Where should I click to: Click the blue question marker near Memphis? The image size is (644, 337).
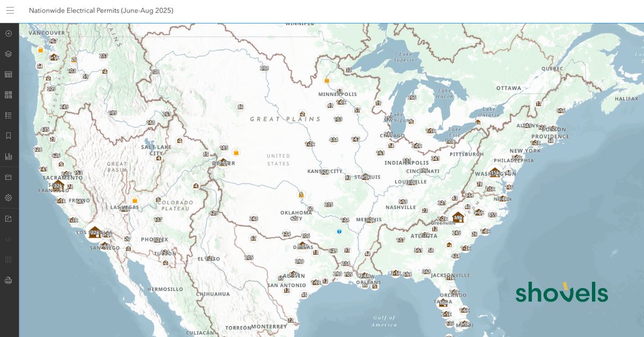pyautogui.click(x=339, y=231)
